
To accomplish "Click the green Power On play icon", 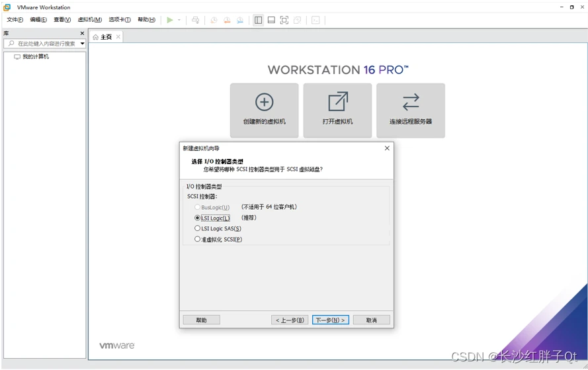I will click(x=170, y=20).
